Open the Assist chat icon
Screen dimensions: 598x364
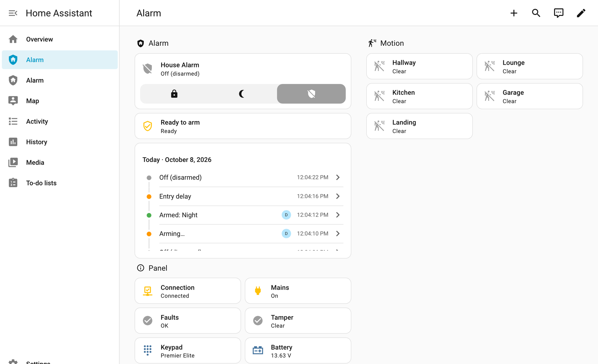(x=558, y=13)
